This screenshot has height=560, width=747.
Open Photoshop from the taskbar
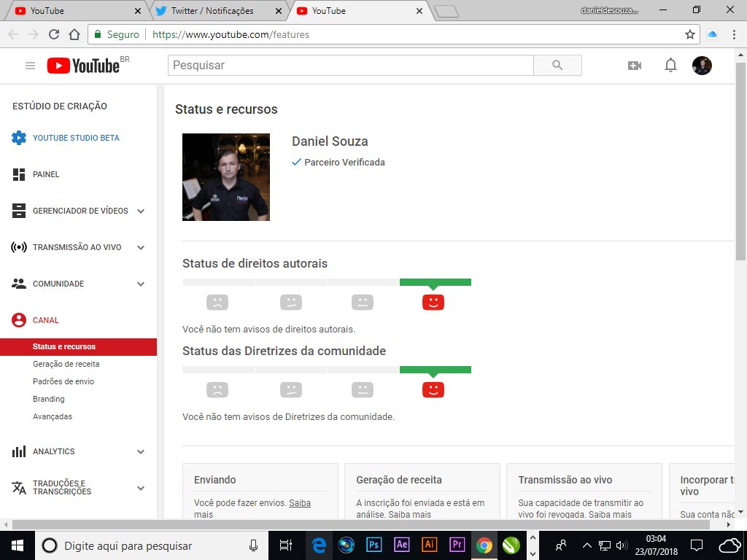pos(374,545)
